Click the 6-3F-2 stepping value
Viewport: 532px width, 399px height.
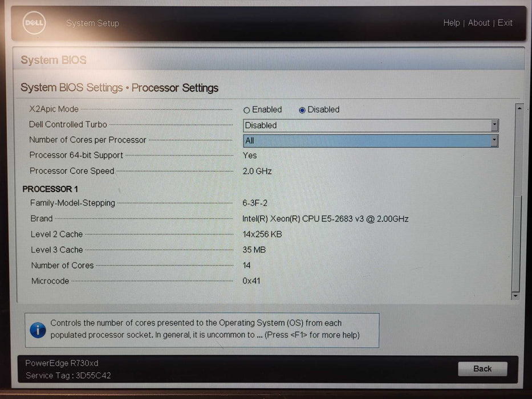point(255,203)
